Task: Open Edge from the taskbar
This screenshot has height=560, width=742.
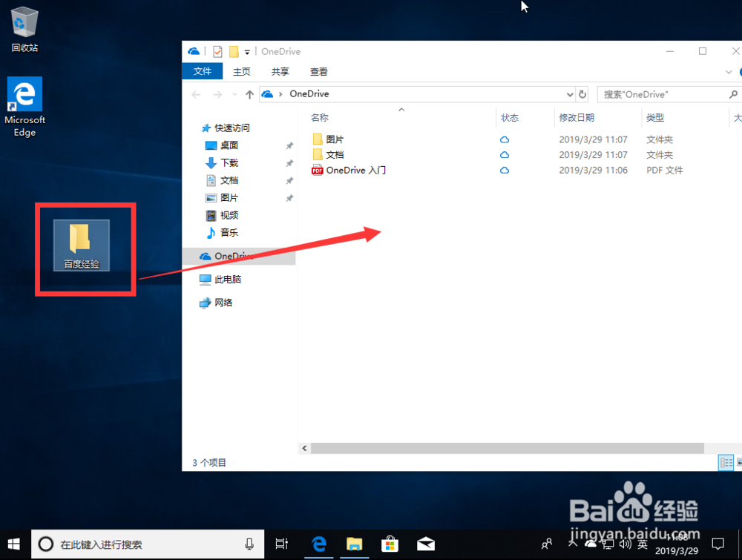Action: click(319, 544)
